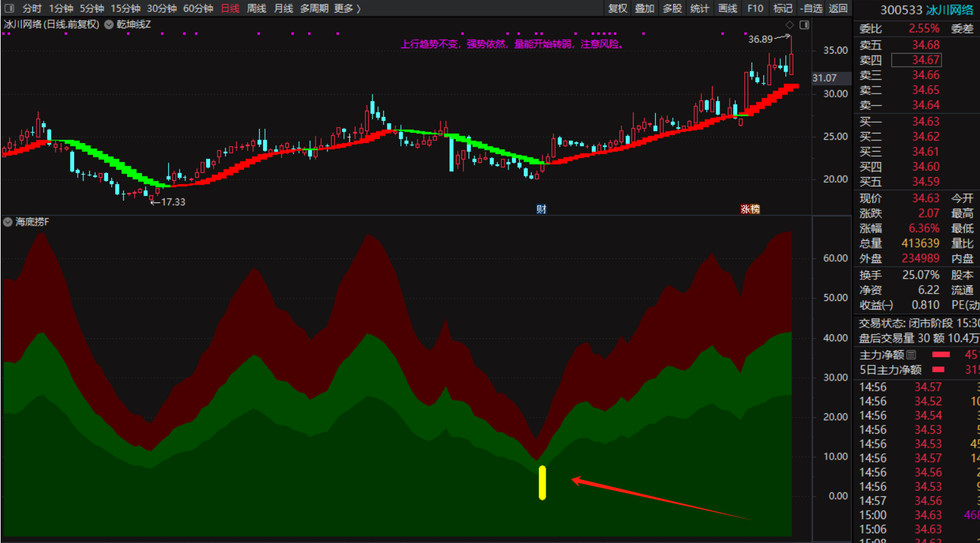
Task: Click the panel layout icon before 分时
Action: 9,8
